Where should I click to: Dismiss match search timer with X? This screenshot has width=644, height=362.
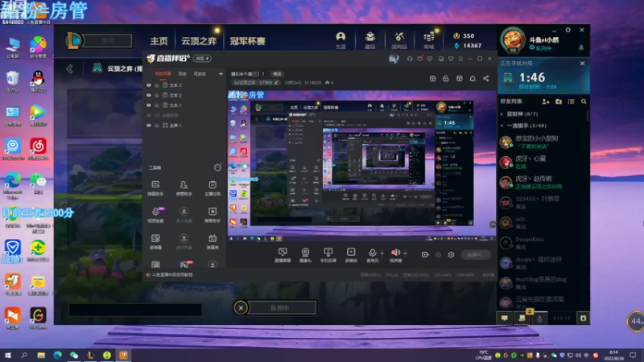point(582,64)
